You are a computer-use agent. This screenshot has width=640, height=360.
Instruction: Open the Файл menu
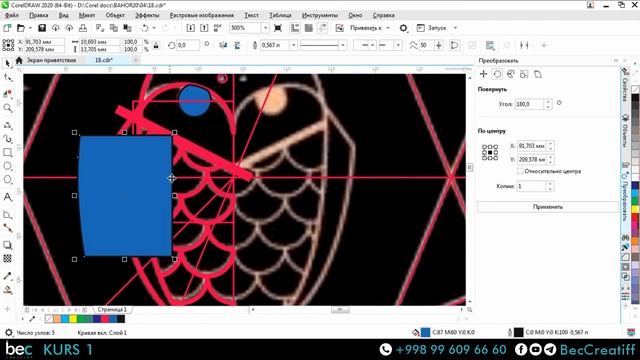(x=11, y=15)
